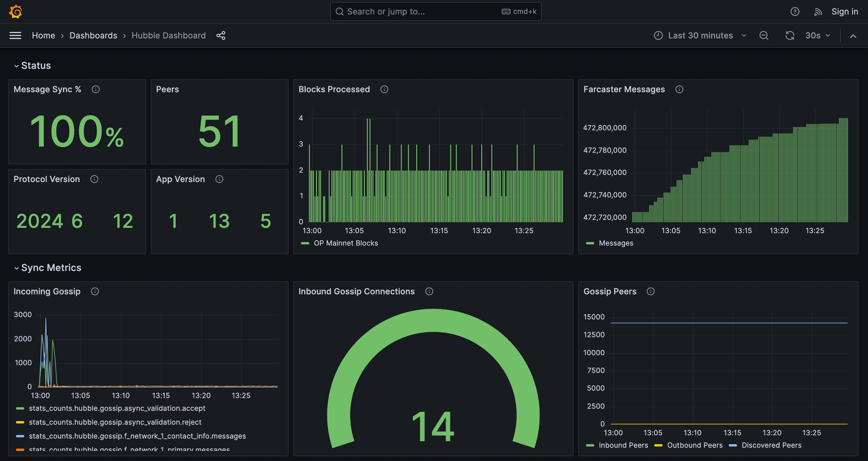Image resolution: width=868 pixels, height=461 pixels.
Task: Click the zoom out time range icon
Action: 764,35
